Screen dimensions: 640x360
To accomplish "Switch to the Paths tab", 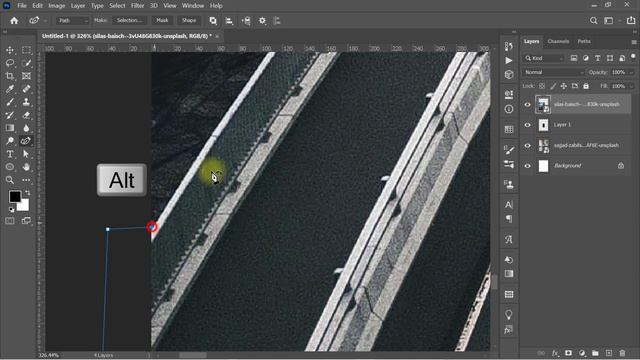I will [584, 41].
